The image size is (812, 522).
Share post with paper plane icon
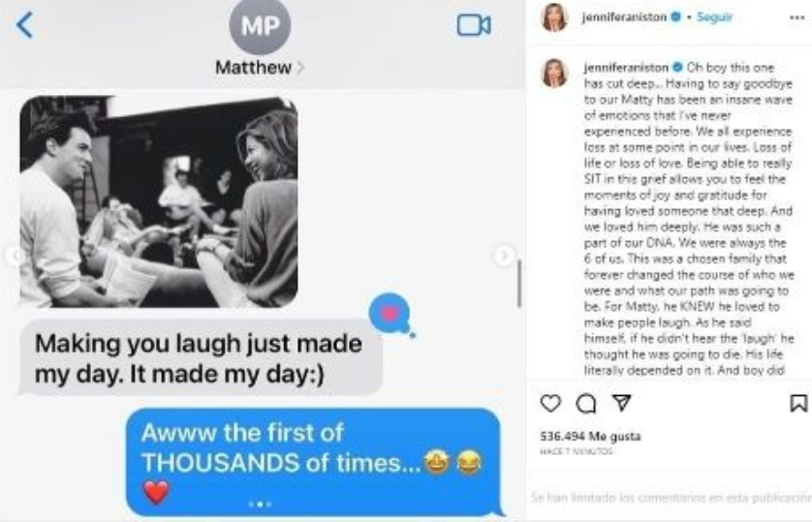click(621, 403)
